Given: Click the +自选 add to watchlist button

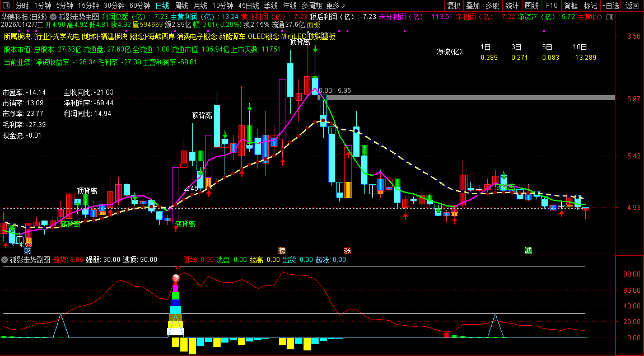Looking at the screenshot, I should point(610,6).
